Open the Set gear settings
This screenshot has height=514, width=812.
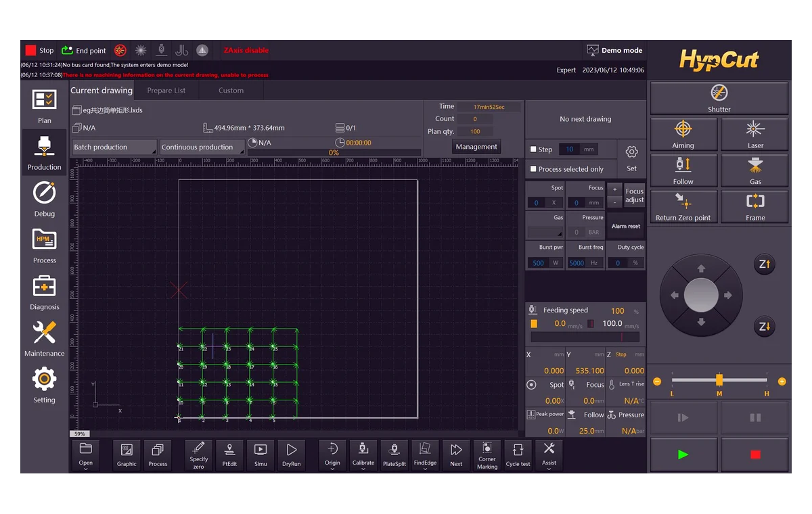[631, 158]
